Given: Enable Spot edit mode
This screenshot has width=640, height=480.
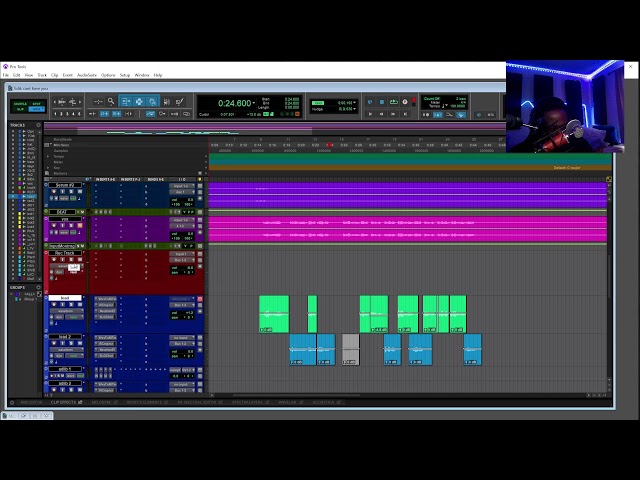Looking at the screenshot, I should 36,104.
